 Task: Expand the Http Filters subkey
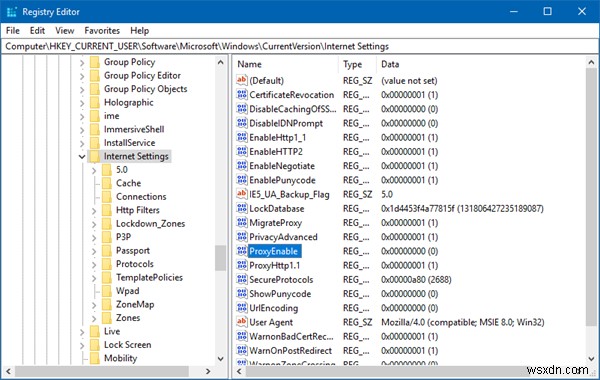click(x=94, y=210)
